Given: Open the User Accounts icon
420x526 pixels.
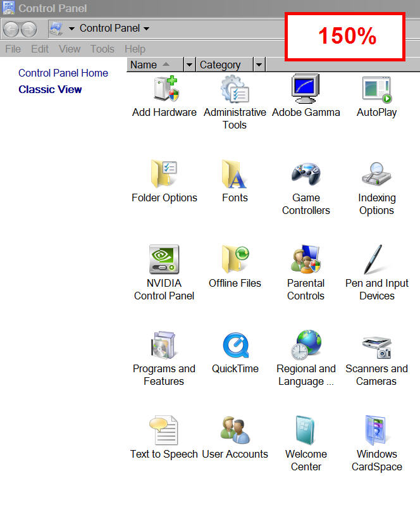Looking at the screenshot, I should (235, 430).
